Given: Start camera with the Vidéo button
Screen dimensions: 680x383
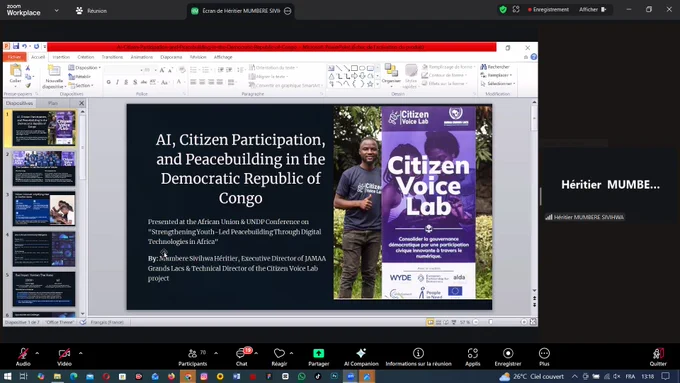Looking at the screenshot, I should point(64,357).
